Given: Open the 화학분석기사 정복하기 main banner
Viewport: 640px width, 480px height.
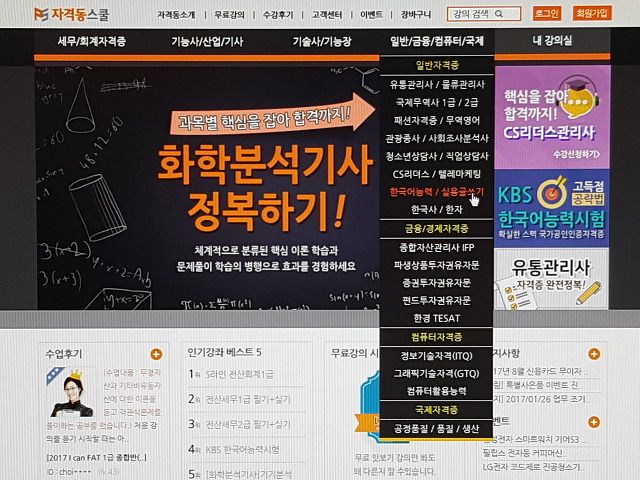Looking at the screenshot, I should [x=207, y=187].
